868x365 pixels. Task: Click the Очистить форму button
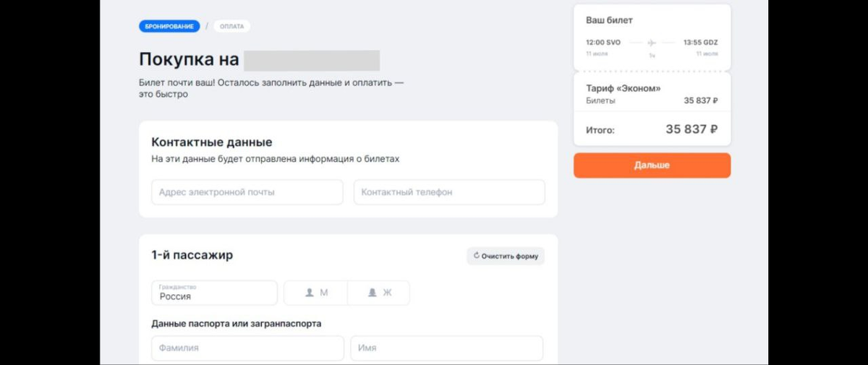pyautogui.click(x=506, y=256)
